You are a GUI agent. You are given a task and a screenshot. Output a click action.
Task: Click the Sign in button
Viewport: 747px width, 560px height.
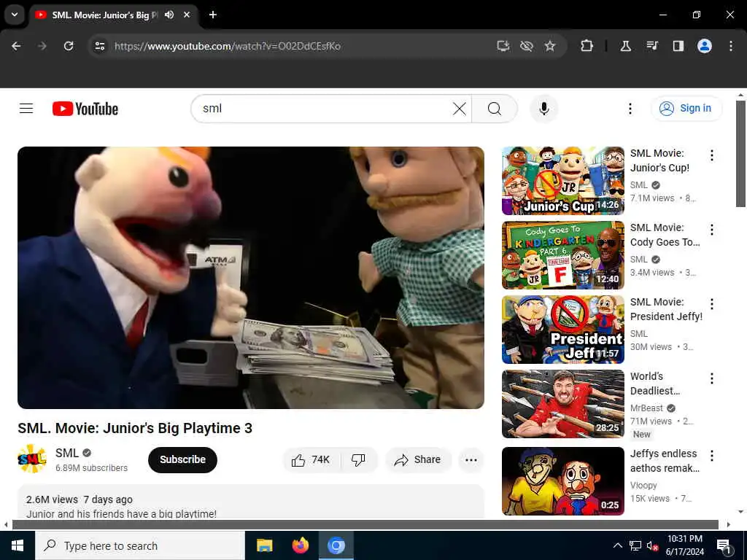[686, 109]
